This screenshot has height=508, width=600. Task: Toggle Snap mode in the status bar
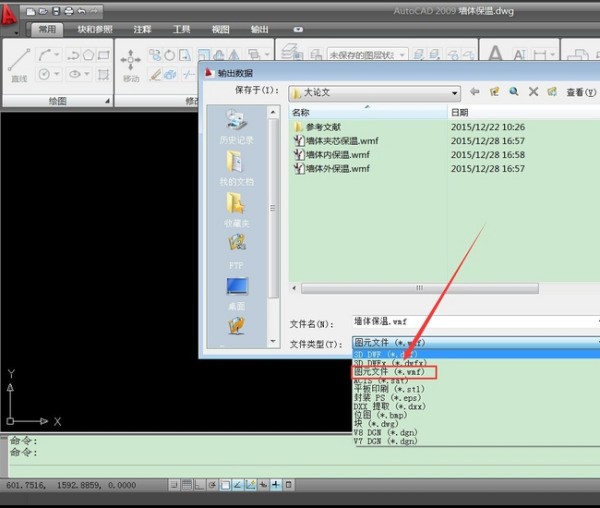[174, 485]
